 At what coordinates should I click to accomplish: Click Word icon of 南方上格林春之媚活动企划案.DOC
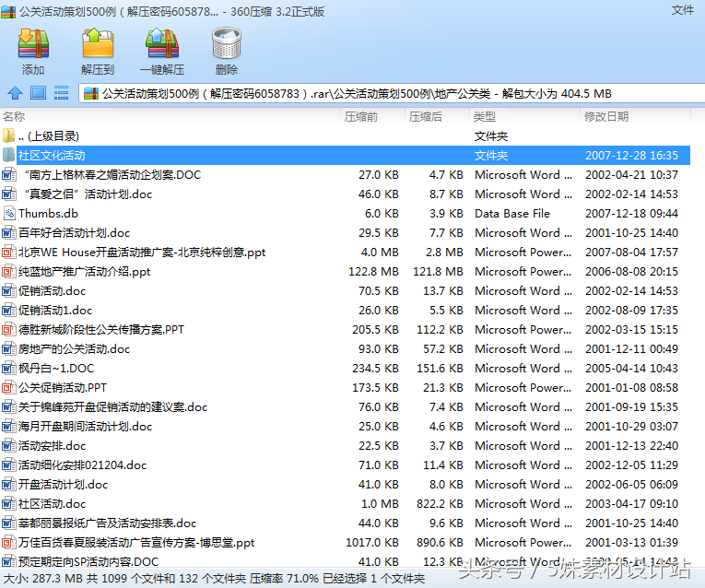(x=8, y=174)
